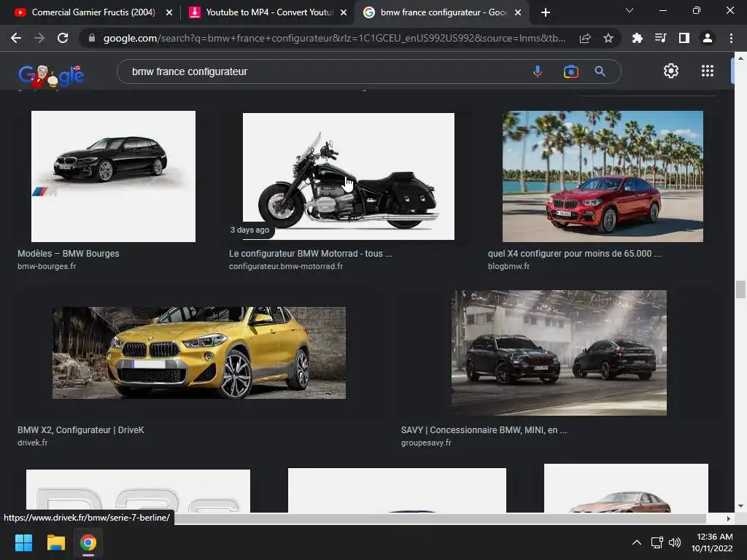Toggle the browser side panel
747x560 pixels.
(684, 38)
